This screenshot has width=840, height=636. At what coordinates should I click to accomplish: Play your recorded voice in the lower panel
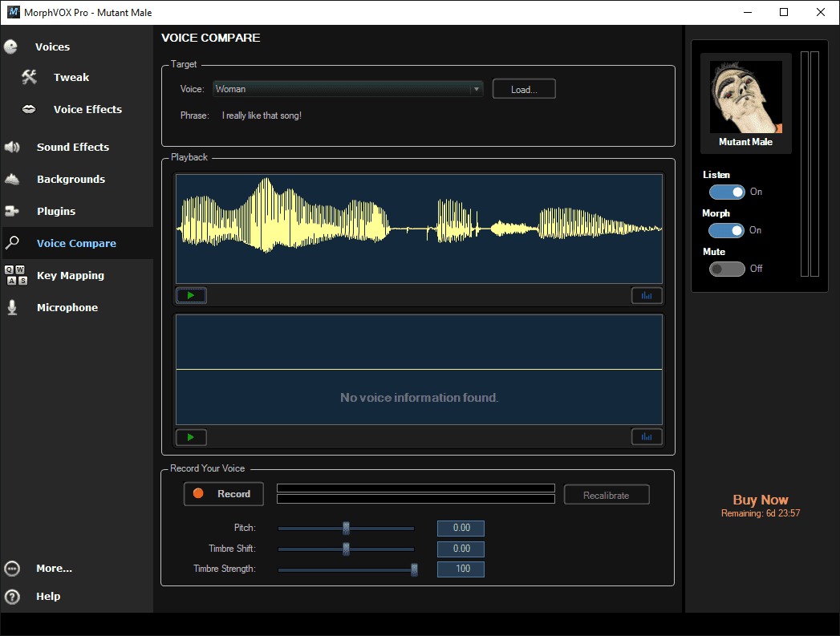(191, 437)
